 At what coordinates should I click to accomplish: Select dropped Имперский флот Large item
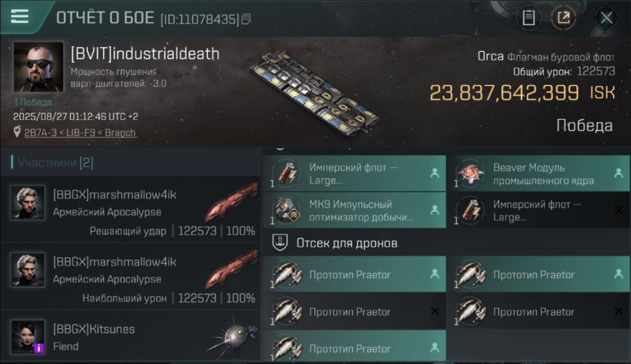(x=354, y=173)
